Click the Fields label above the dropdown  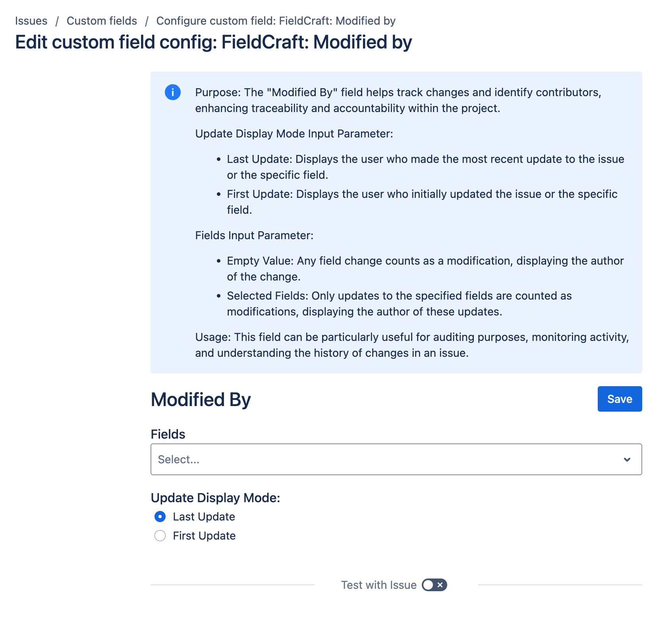tap(168, 434)
